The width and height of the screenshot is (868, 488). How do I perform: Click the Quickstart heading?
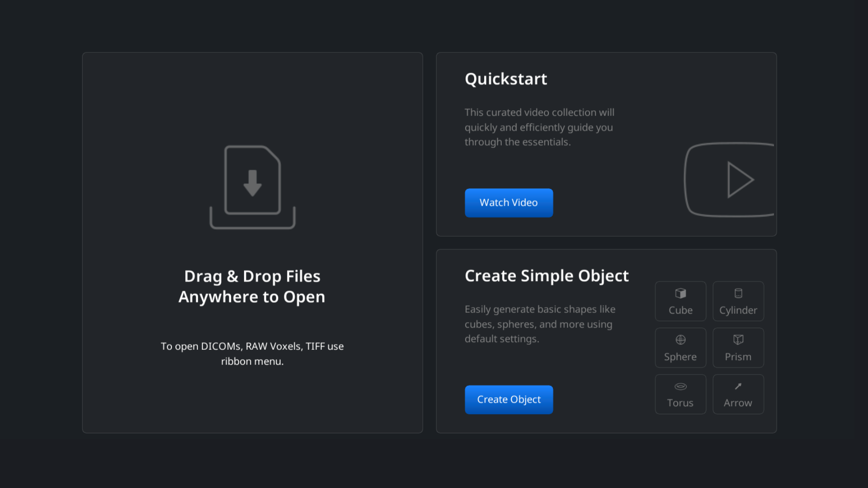(x=506, y=79)
